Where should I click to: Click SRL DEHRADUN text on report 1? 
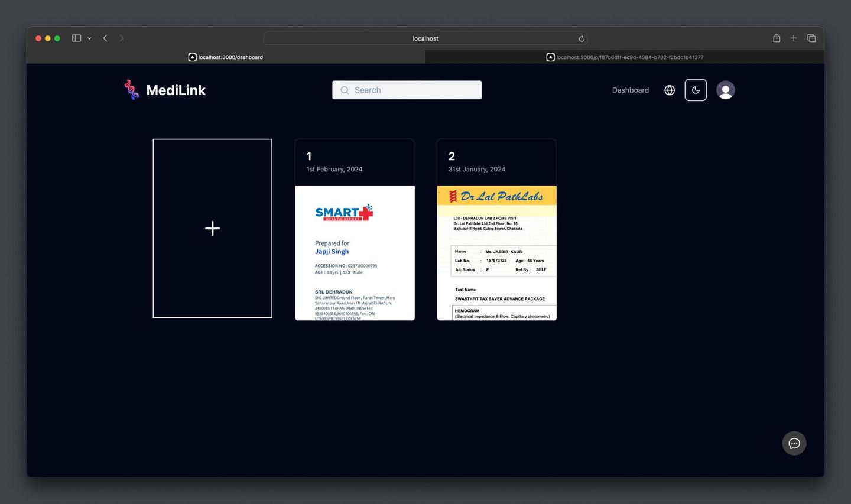(333, 292)
